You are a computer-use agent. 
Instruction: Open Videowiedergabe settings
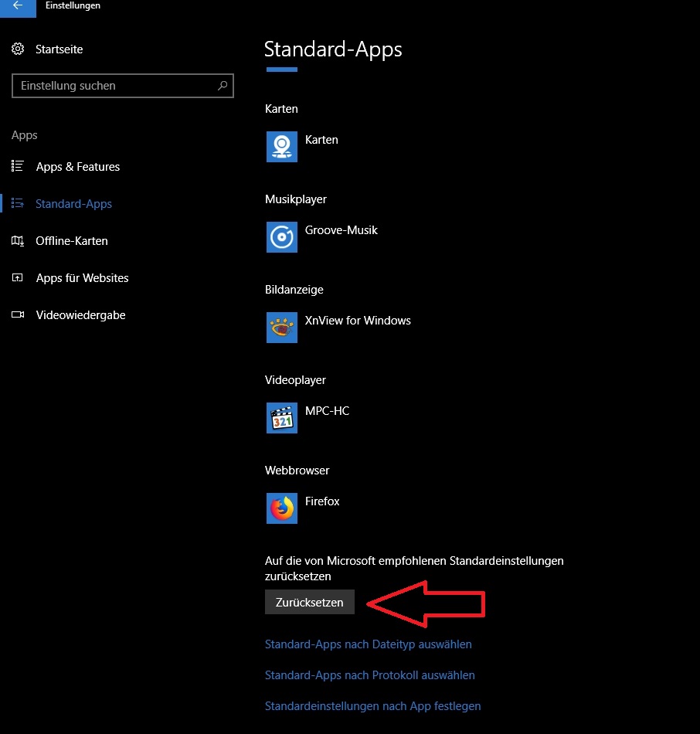(x=80, y=315)
